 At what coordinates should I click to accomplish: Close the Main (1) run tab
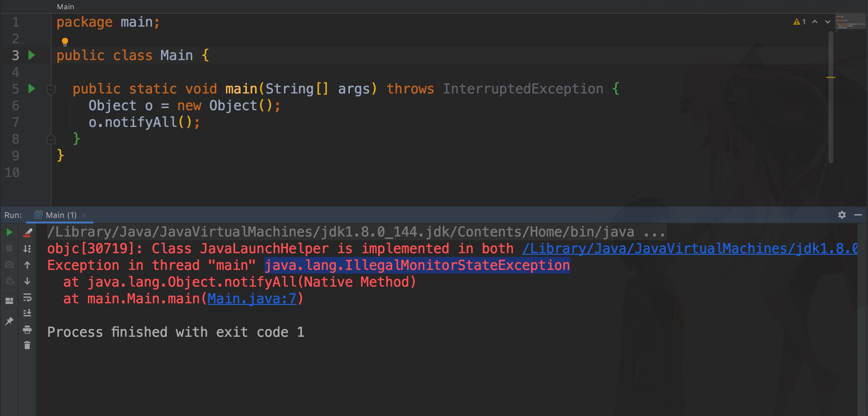(x=84, y=215)
